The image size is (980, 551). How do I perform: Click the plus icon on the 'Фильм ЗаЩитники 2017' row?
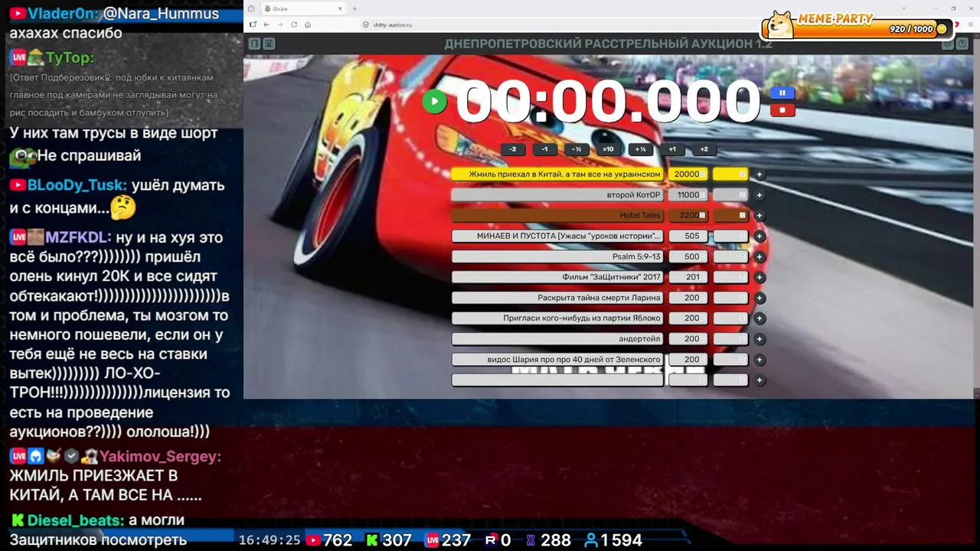pyautogui.click(x=759, y=277)
